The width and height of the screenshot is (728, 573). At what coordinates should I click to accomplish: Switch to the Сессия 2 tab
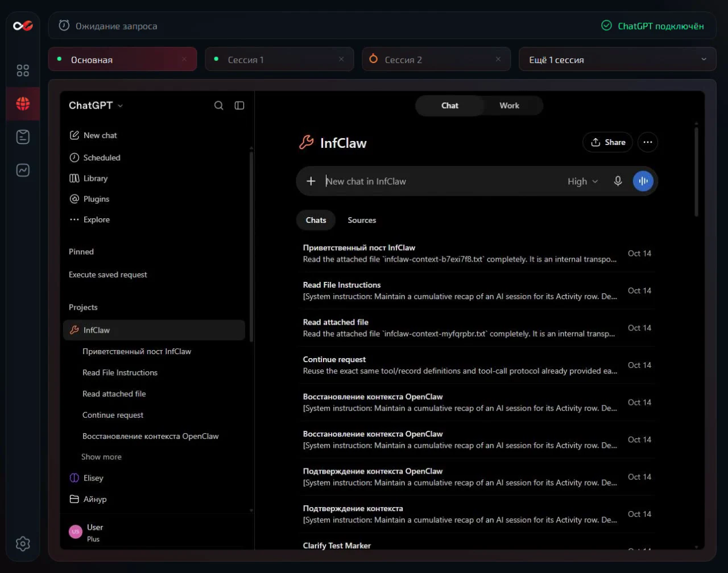coord(436,59)
